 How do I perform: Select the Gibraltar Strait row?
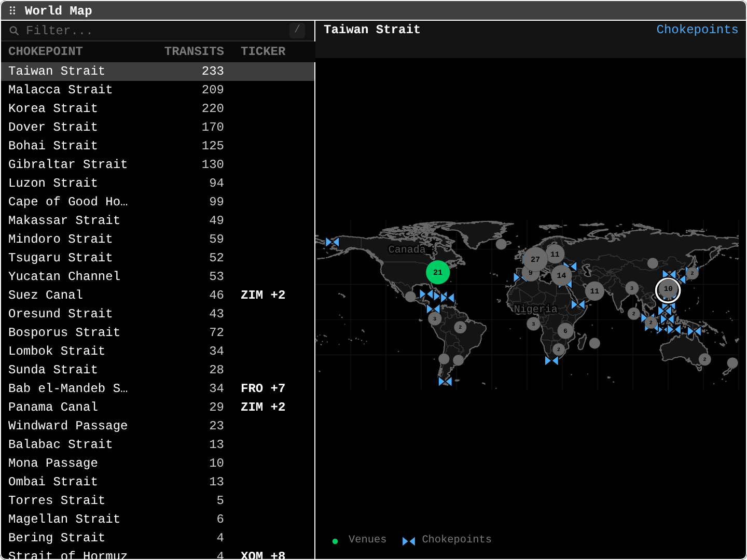pos(158,164)
